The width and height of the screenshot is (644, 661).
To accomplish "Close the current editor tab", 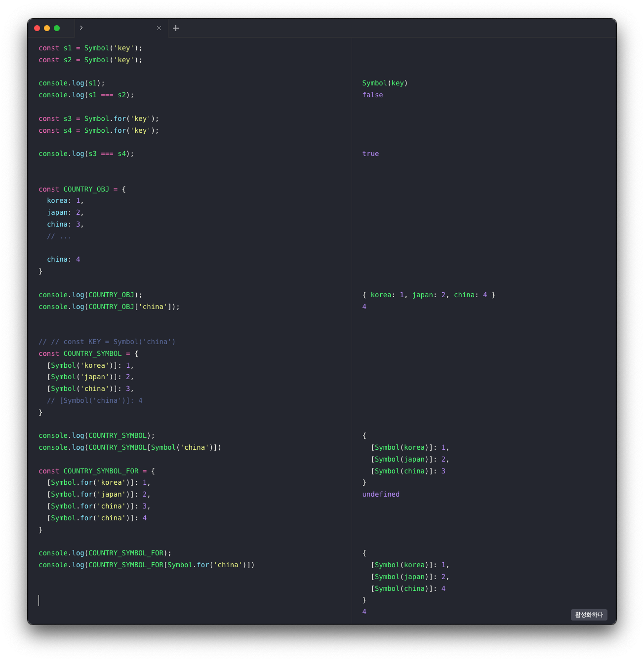I will point(159,28).
